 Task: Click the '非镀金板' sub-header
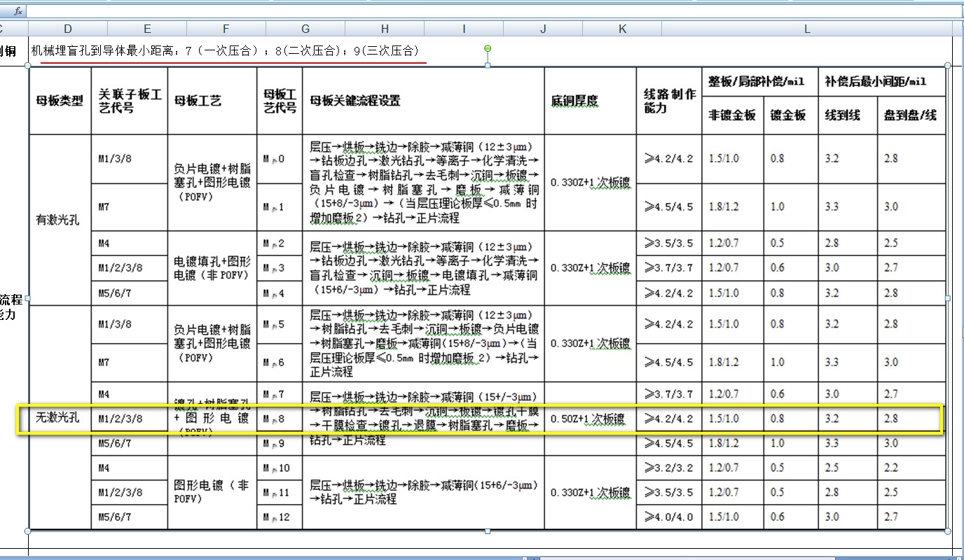732,115
